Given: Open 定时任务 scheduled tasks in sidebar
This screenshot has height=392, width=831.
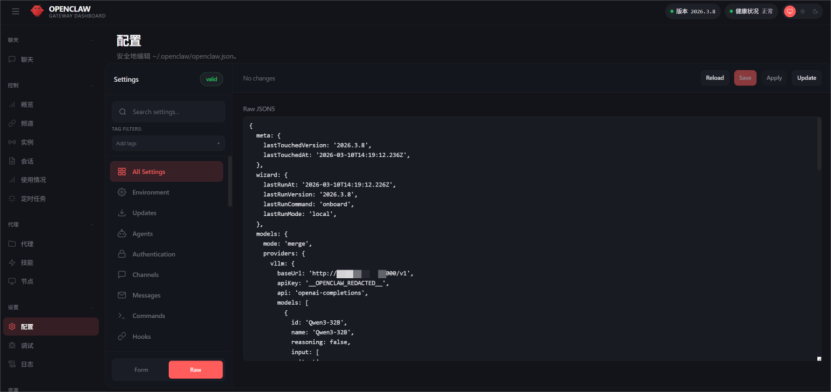Looking at the screenshot, I should click(51, 199).
